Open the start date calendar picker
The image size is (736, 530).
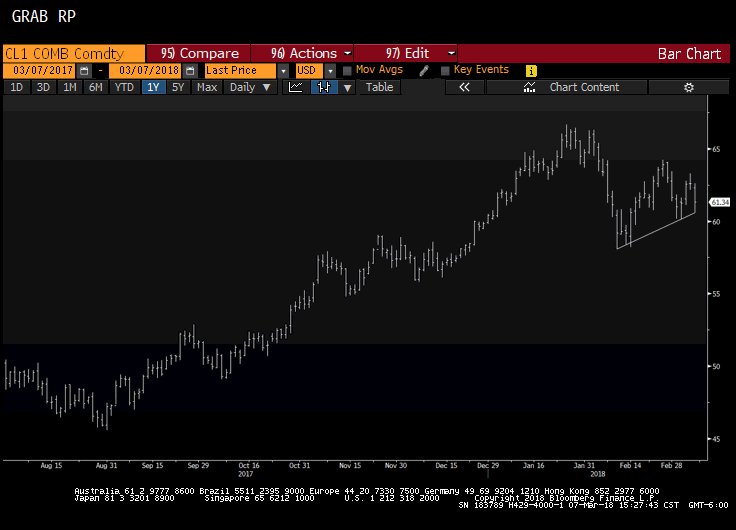pyautogui.click(x=84, y=71)
